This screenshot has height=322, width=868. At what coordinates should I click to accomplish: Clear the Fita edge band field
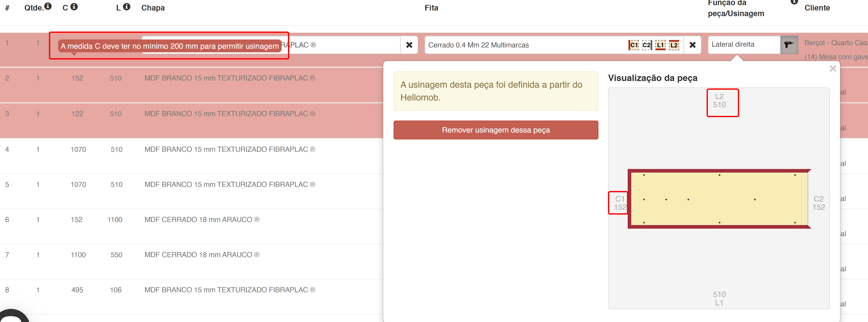pyautogui.click(x=692, y=45)
